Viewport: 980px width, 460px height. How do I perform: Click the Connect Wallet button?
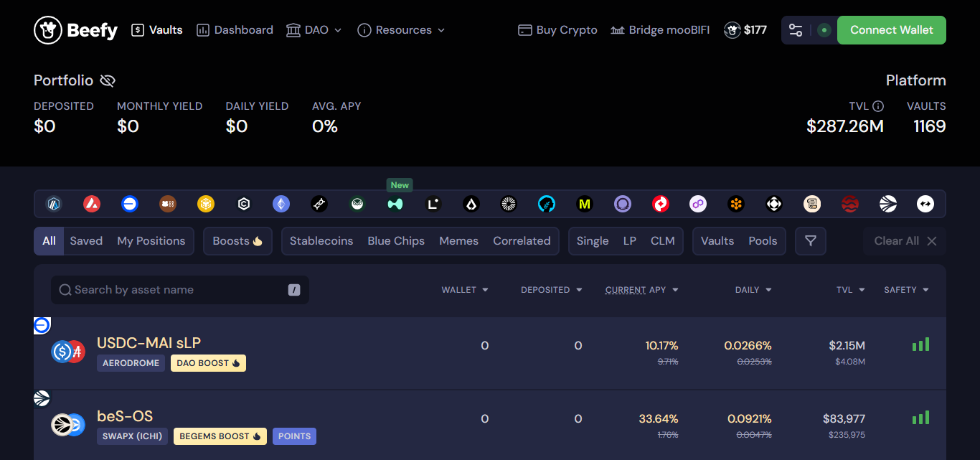(892, 30)
